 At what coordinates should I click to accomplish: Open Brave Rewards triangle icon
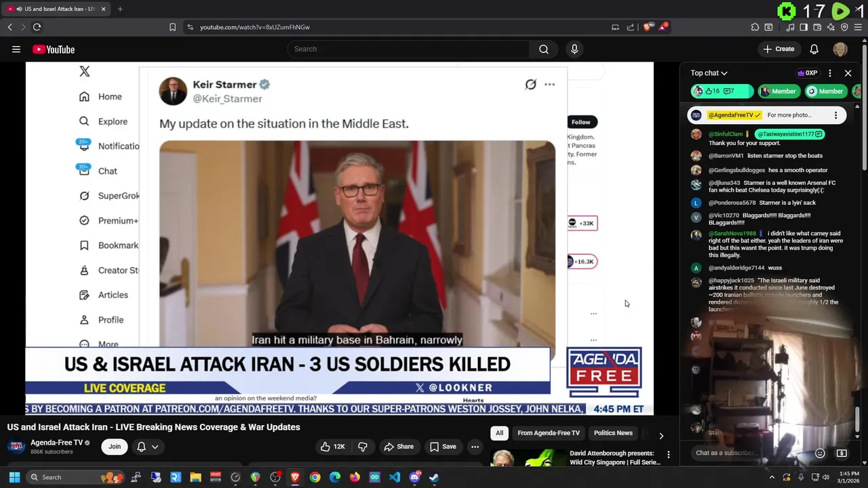point(664,27)
